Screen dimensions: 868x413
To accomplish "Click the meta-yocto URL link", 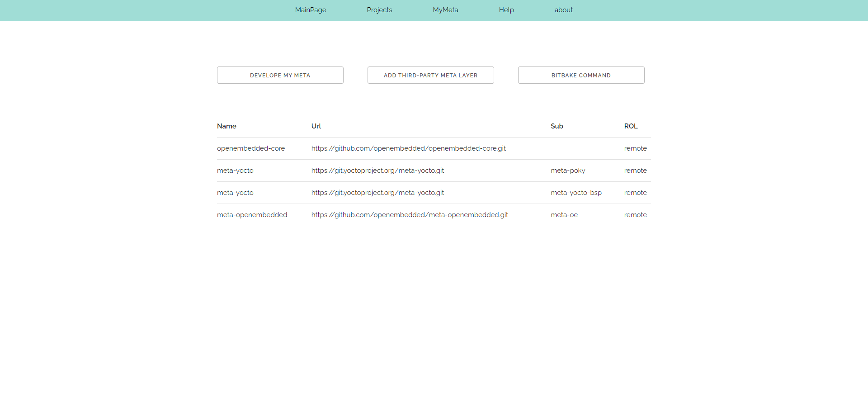I will click(377, 171).
